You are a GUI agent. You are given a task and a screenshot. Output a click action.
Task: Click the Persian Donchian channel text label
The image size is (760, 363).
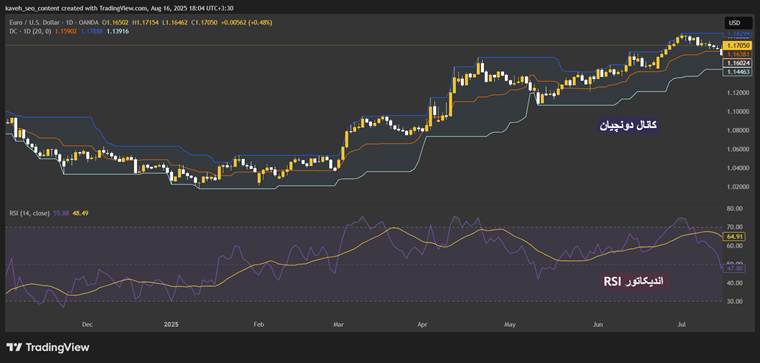(629, 125)
